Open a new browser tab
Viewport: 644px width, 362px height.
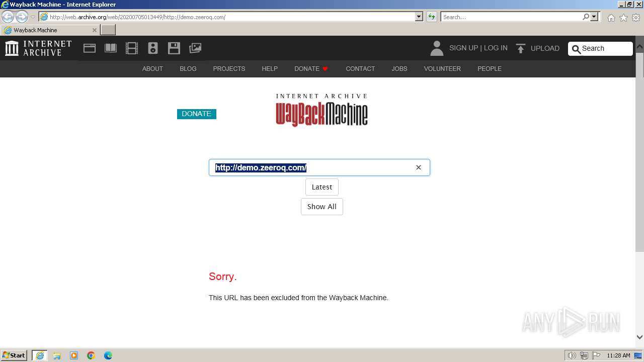[x=108, y=30]
